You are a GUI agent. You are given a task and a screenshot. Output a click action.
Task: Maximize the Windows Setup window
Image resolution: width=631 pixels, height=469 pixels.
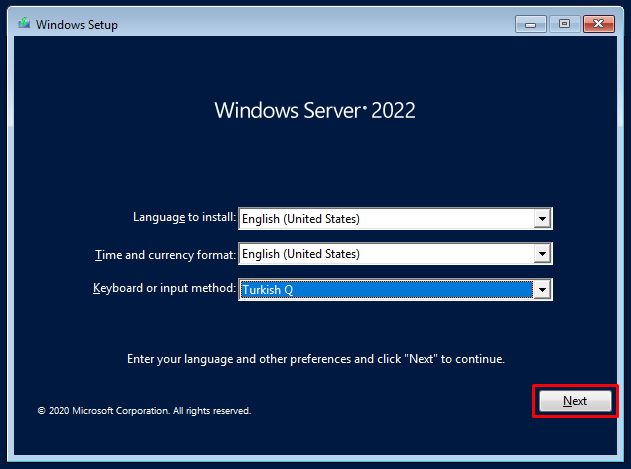(564, 23)
